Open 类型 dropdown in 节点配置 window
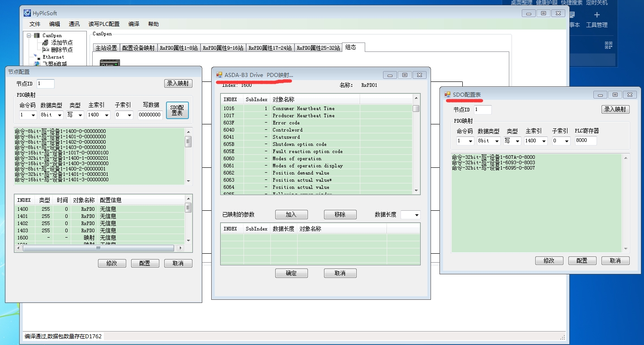644x345 pixels. coord(81,115)
